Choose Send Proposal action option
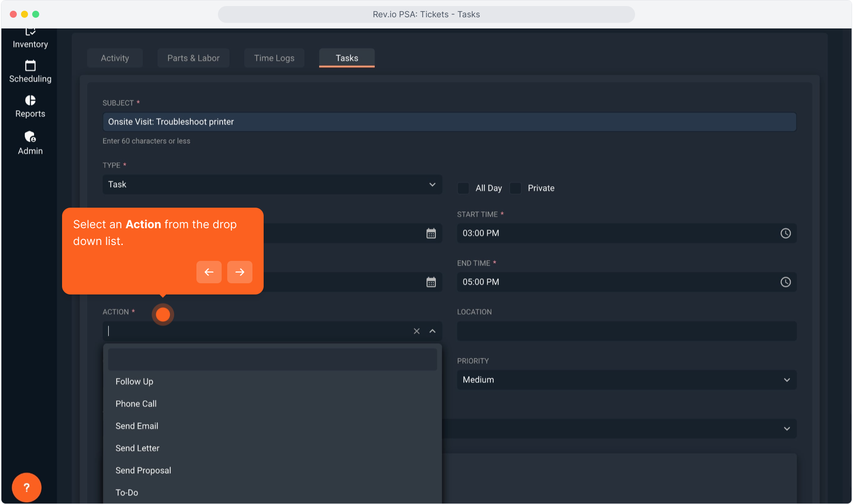Viewport: 853px width, 504px height. click(143, 470)
